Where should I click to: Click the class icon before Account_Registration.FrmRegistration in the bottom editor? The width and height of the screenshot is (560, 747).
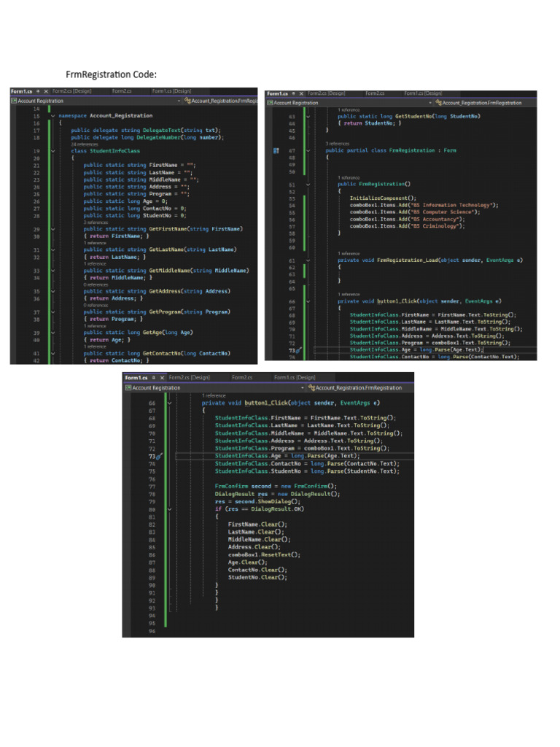tap(311, 388)
